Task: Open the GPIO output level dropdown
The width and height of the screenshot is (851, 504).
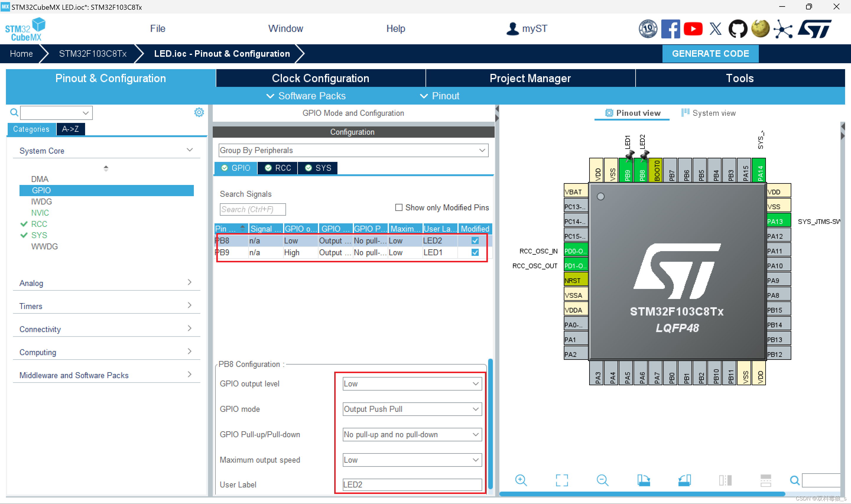Action: [412, 383]
